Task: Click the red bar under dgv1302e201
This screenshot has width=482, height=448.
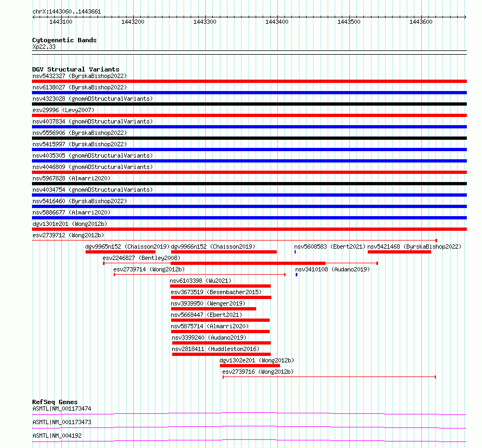Action: 250,366
